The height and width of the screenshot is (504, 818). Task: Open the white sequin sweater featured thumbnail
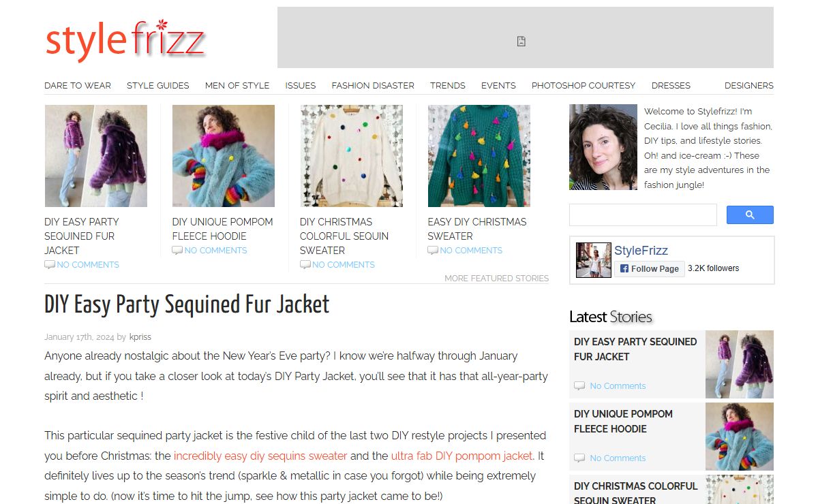tap(351, 156)
